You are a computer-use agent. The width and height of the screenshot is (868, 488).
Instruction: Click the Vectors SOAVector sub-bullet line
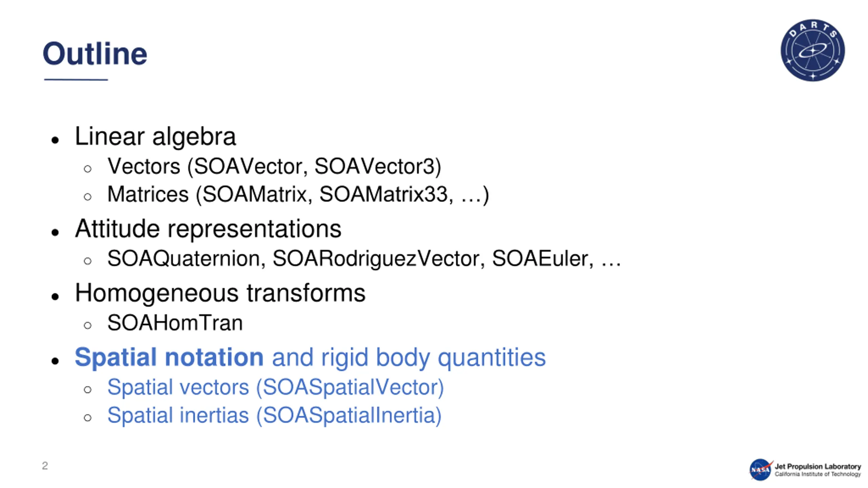pos(274,166)
